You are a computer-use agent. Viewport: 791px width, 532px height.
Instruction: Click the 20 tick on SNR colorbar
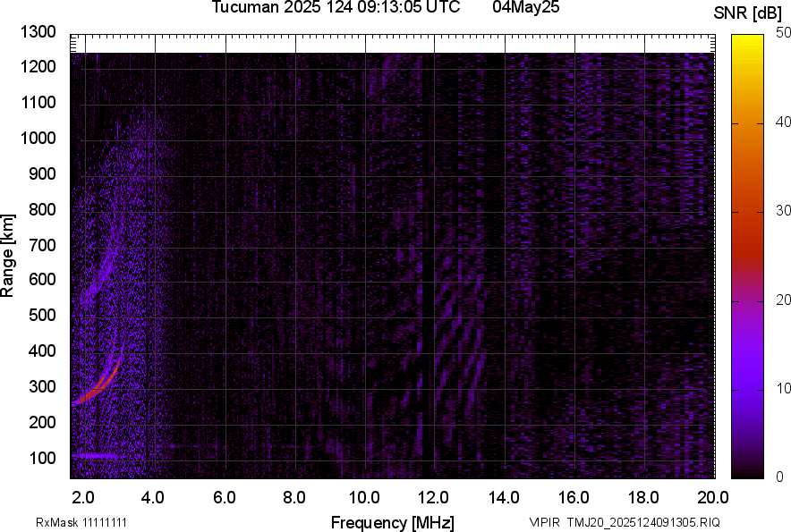(x=783, y=300)
